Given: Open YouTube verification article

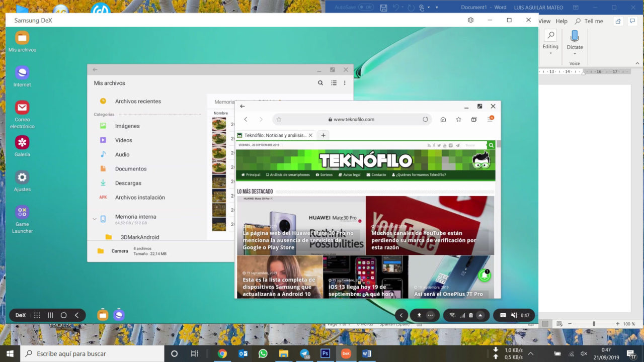Looking at the screenshot, I should (x=430, y=225).
